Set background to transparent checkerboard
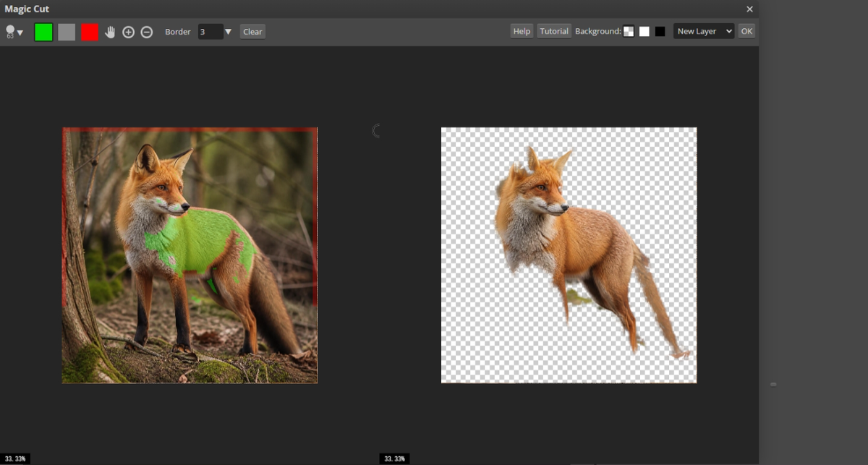This screenshot has height=465, width=868. [x=629, y=31]
